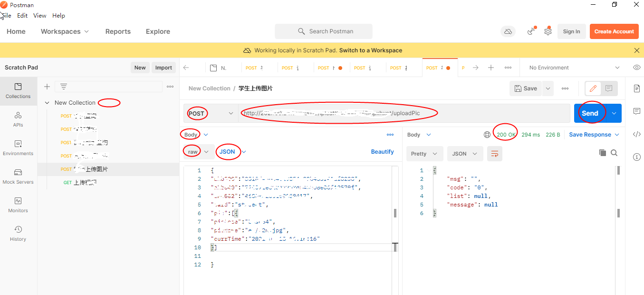Open the Save Response dropdown
Viewport: 644px width, 295px height.
[x=594, y=135]
